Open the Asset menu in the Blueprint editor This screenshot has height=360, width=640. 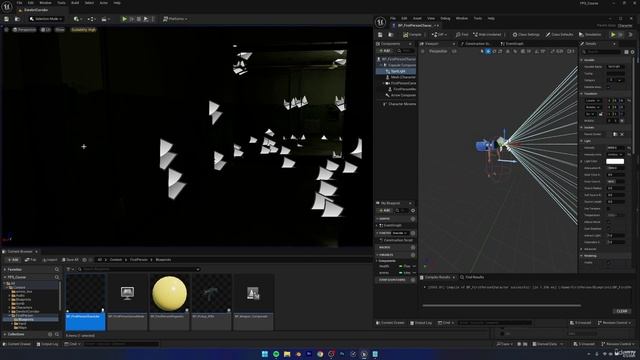[x=417, y=18]
